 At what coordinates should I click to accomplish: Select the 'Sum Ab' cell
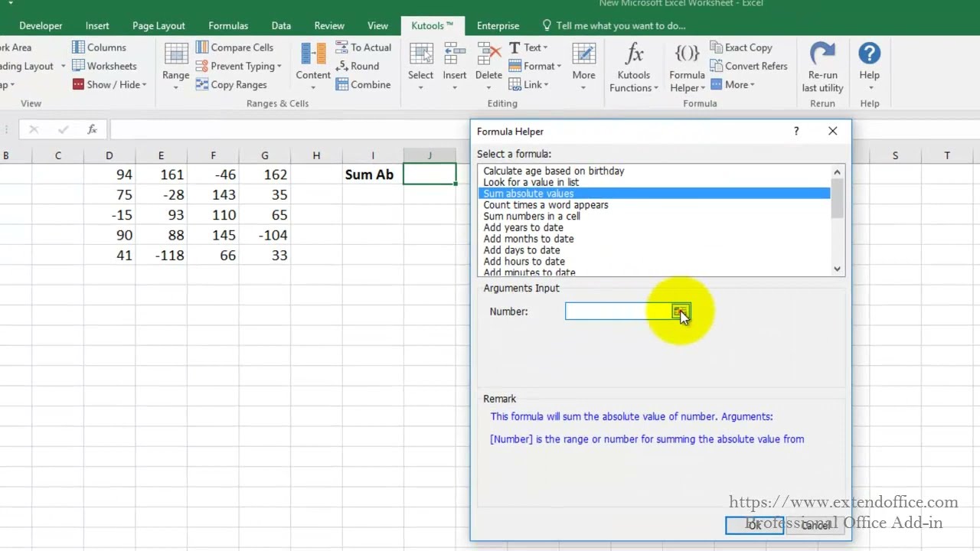click(x=373, y=174)
